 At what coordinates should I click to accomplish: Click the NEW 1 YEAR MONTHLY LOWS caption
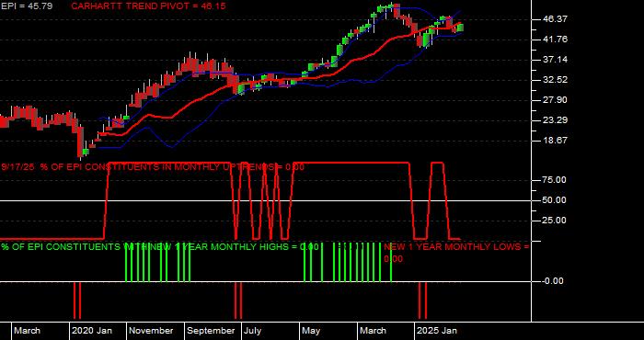tap(456, 253)
